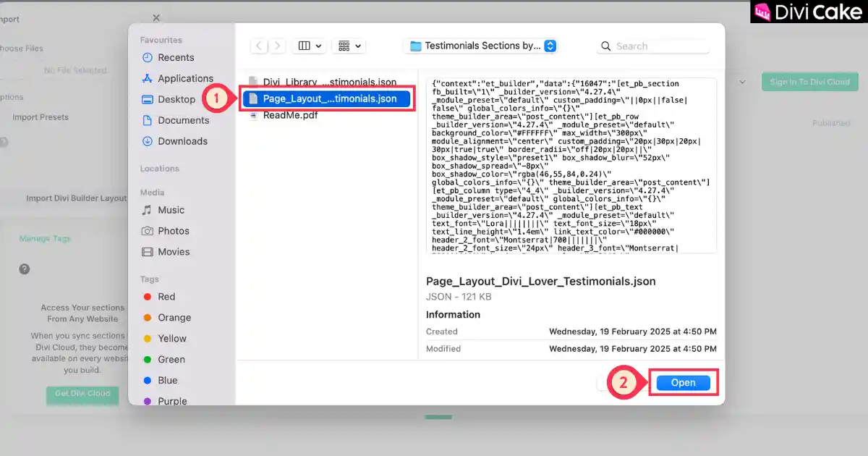
Task: Click the Applications icon in sidebar
Action: click(148, 78)
